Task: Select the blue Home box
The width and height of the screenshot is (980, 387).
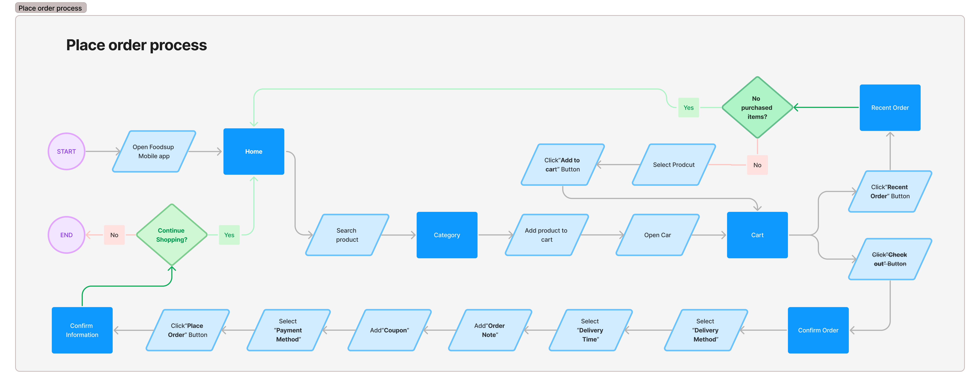Action: pyautogui.click(x=254, y=151)
